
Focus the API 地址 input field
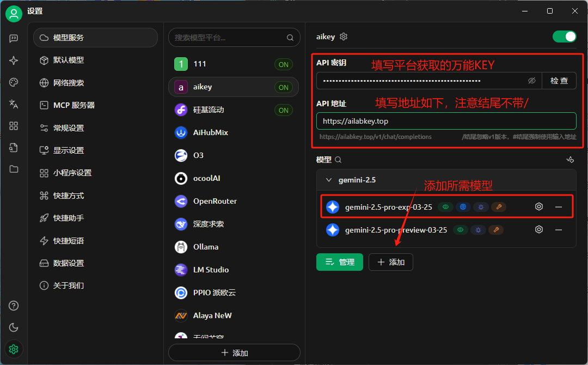pos(446,121)
